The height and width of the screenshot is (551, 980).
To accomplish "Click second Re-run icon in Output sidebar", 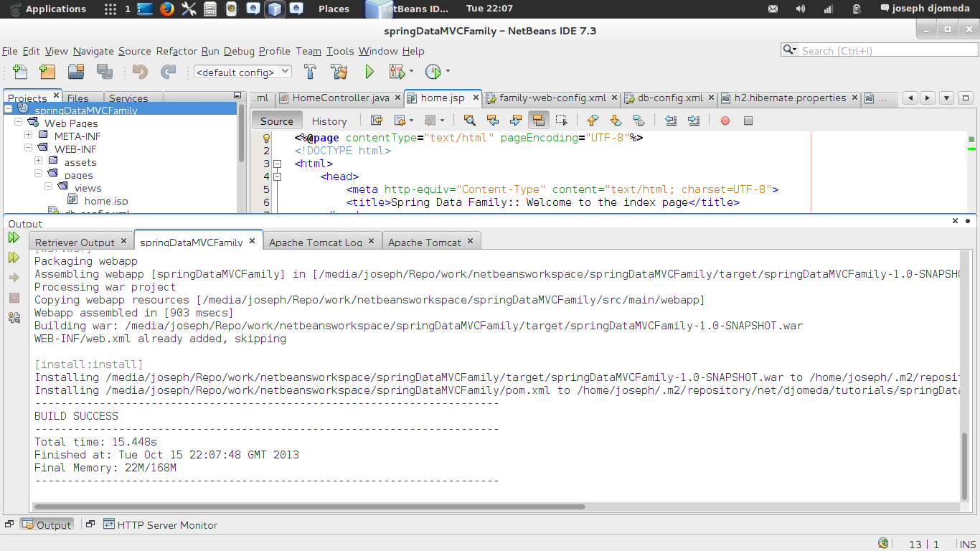I will 14,258.
